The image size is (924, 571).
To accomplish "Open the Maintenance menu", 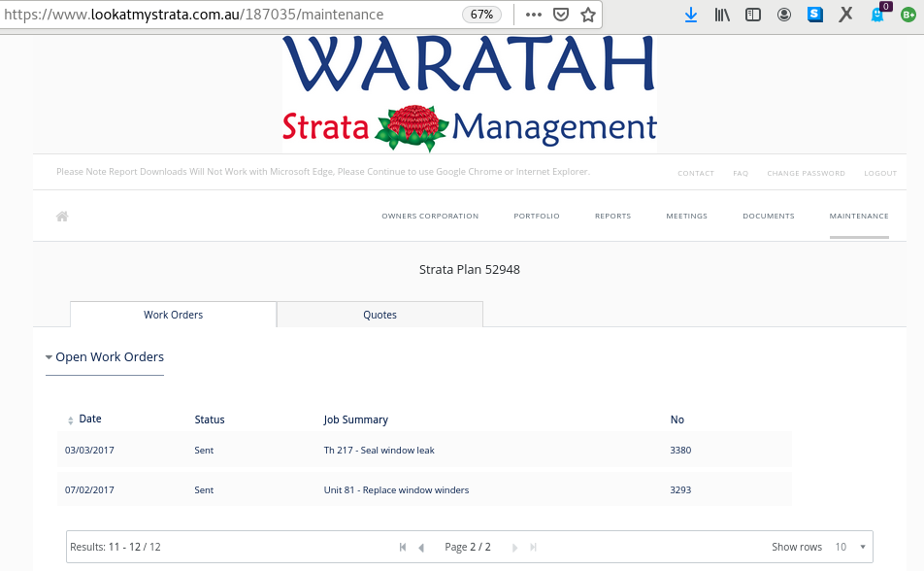I will (x=859, y=216).
